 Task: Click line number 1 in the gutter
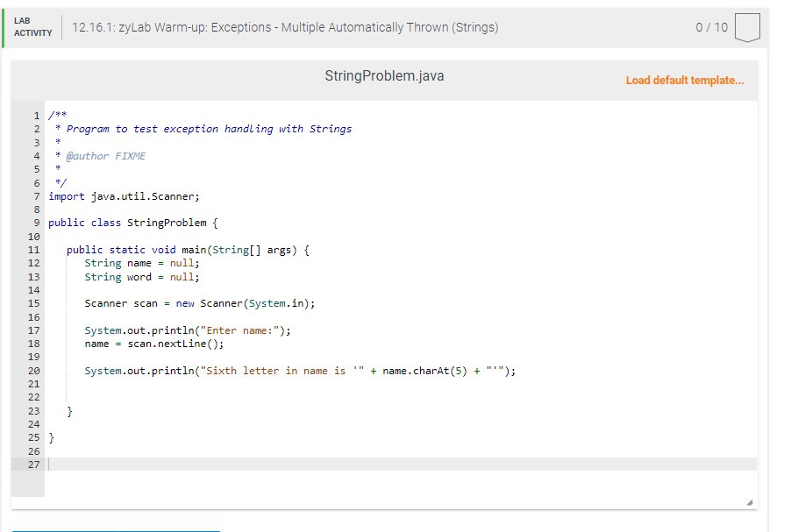tap(35, 115)
